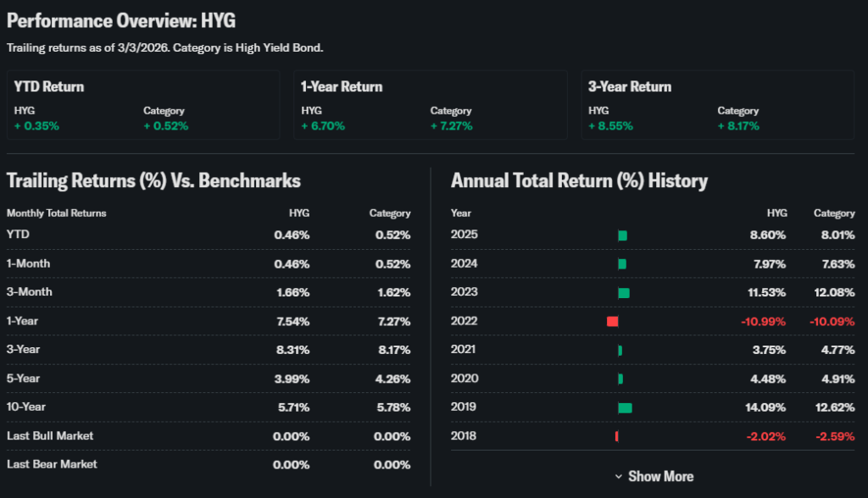This screenshot has width=868, height=498.
Task: Select the 3-Year Return card heading
Action: point(630,86)
